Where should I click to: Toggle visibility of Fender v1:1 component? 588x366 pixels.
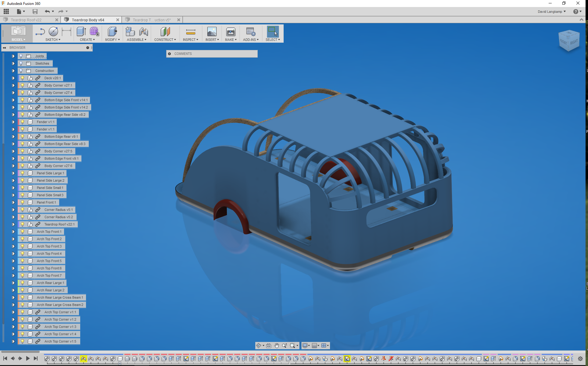click(22, 122)
